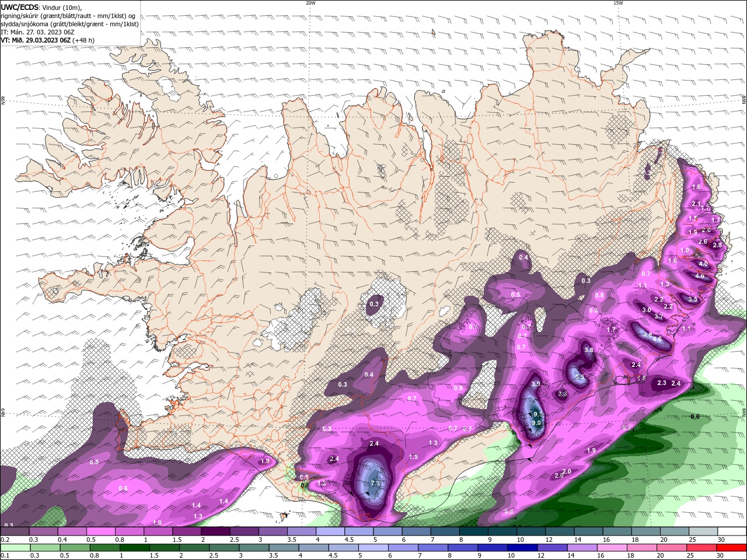Select the gray-teal 18 swatch in snow legend
747x560 pixels.
645,531
